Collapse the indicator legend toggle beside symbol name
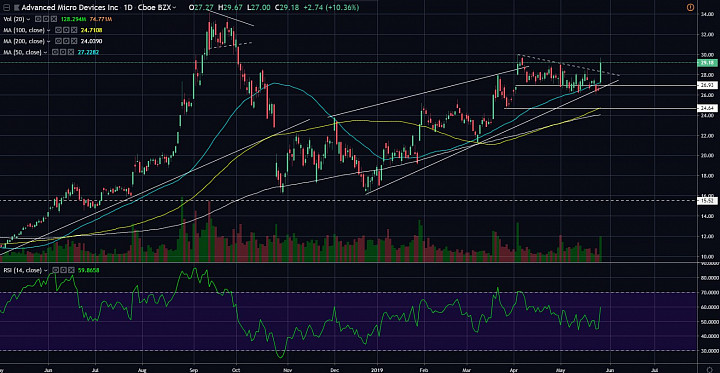The width and height of the screenshot is (720, 373). coord(6,8)
